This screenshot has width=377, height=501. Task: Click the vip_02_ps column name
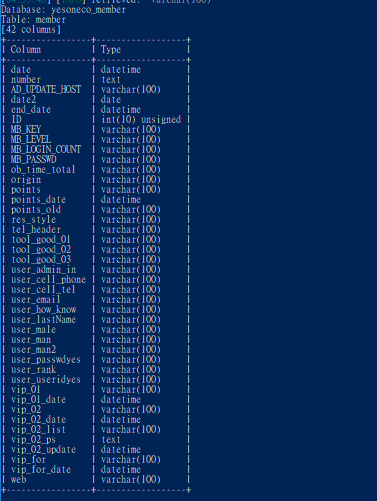33,440
